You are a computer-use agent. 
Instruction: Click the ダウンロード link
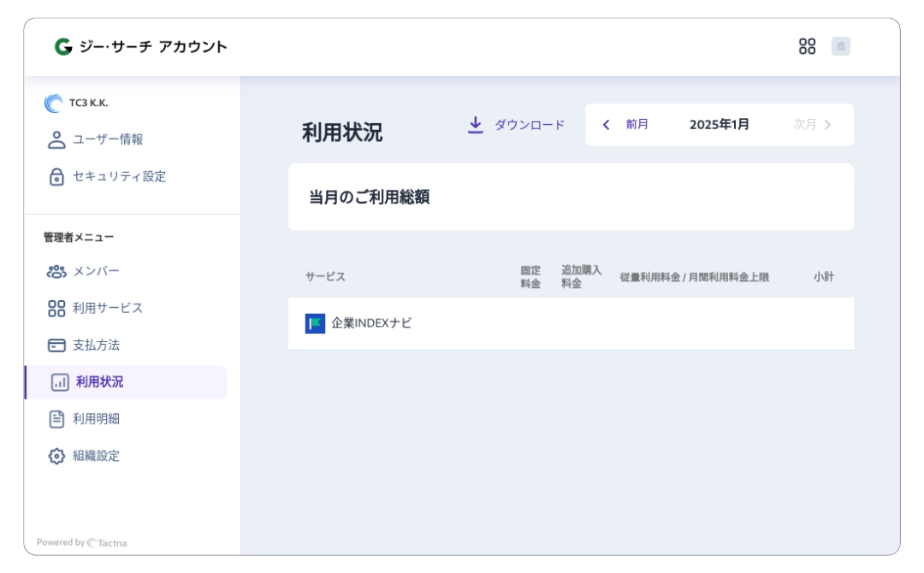point(530,125)
